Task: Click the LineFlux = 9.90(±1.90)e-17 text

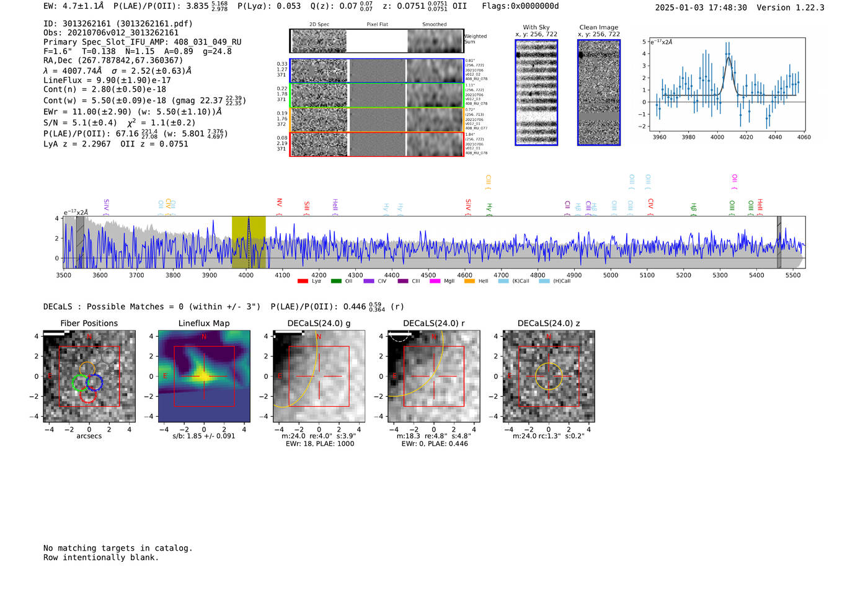Action: [x=107, y=80]
